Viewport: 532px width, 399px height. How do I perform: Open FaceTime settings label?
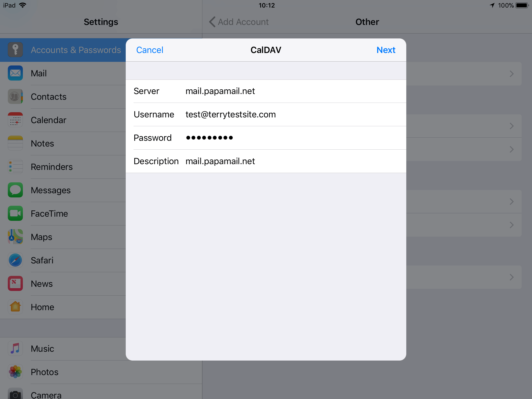[49, 214]
